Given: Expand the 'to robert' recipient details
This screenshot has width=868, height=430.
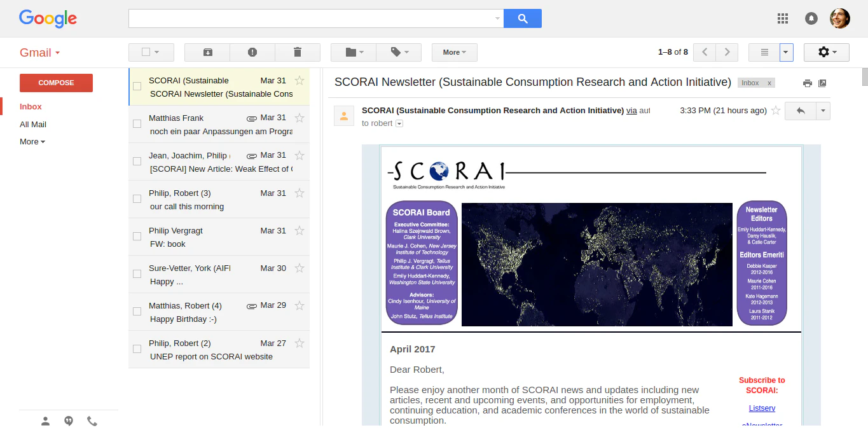Looking at the screenshot, I should (398, 123).
